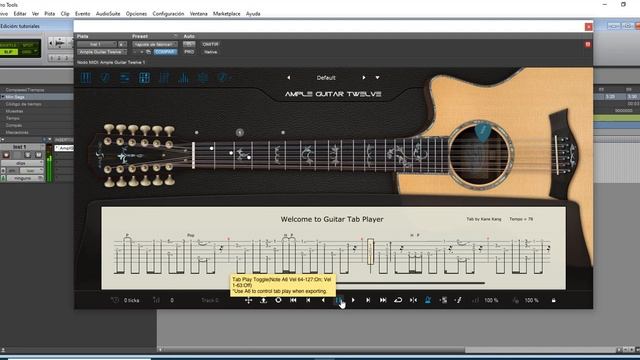The height and width of the screenshot is (360, 640).
Task: Solo the Inst 1 track
Action: 28,155
